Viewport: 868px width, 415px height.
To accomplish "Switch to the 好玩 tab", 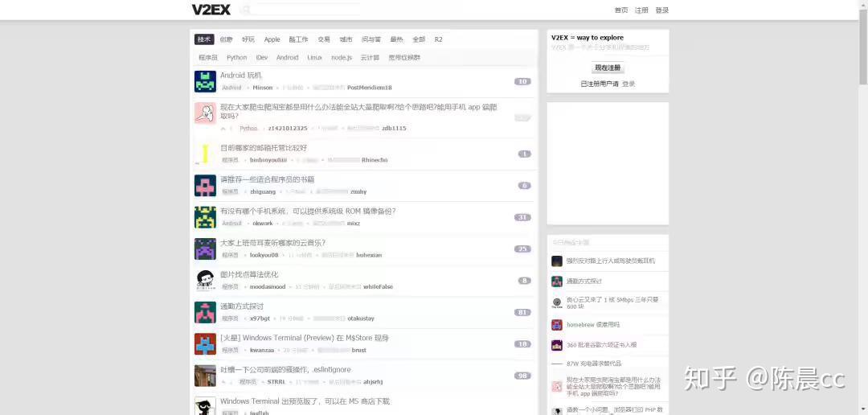I will point(248,39).
